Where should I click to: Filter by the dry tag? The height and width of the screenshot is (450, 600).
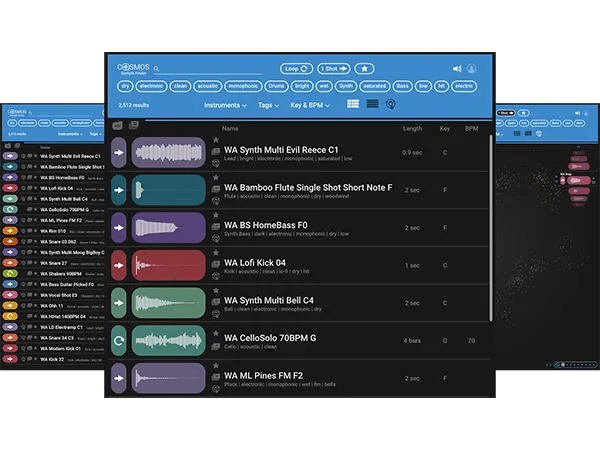125,86
